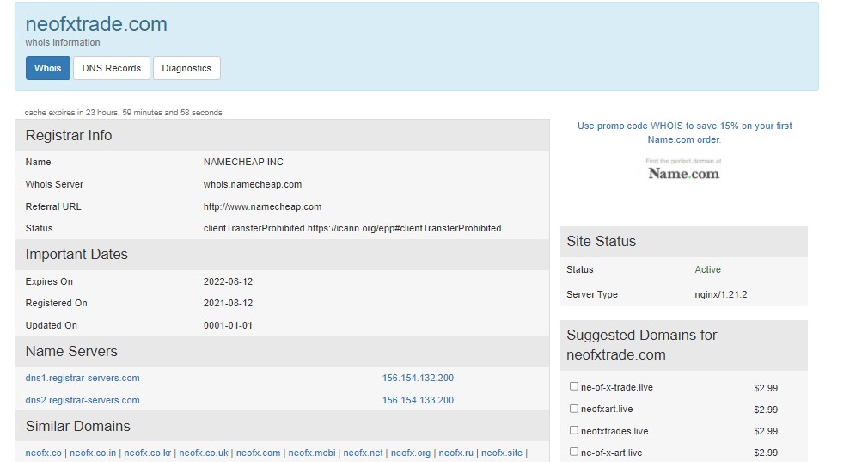Open similar domain neofx.co.uk
This screenshot has height=462, width=868.
(204, 453)
